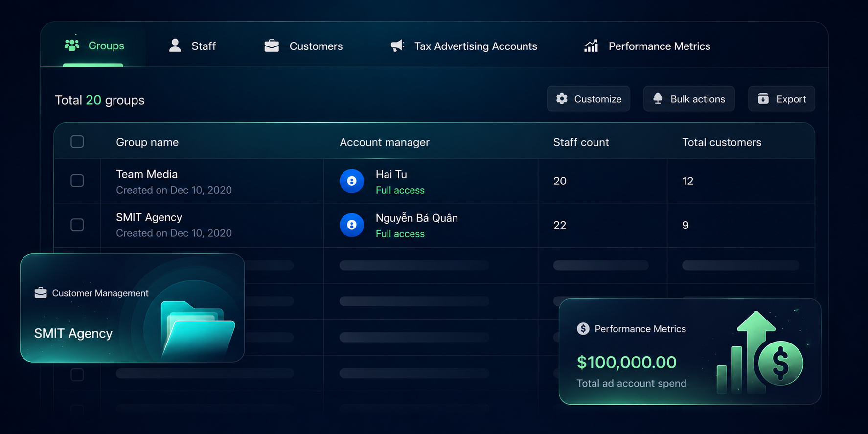Click the megaphone icon for Tax Advertising
Screen dimensions: 868x434
pos(397,46)
